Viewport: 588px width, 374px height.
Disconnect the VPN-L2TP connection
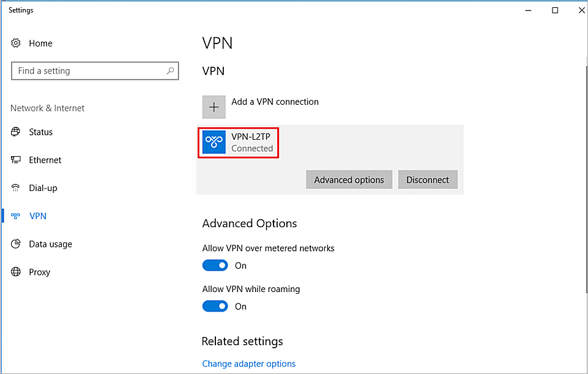coord(428,180)
